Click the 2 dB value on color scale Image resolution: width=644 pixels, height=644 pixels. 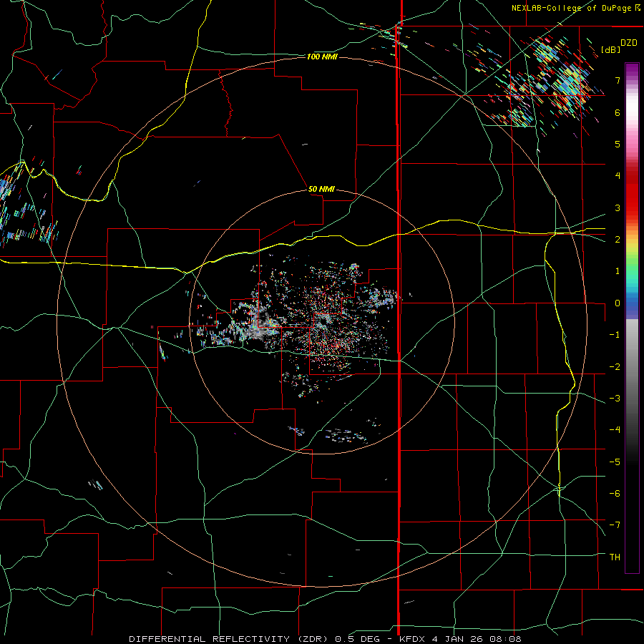[x=618, y=240]
